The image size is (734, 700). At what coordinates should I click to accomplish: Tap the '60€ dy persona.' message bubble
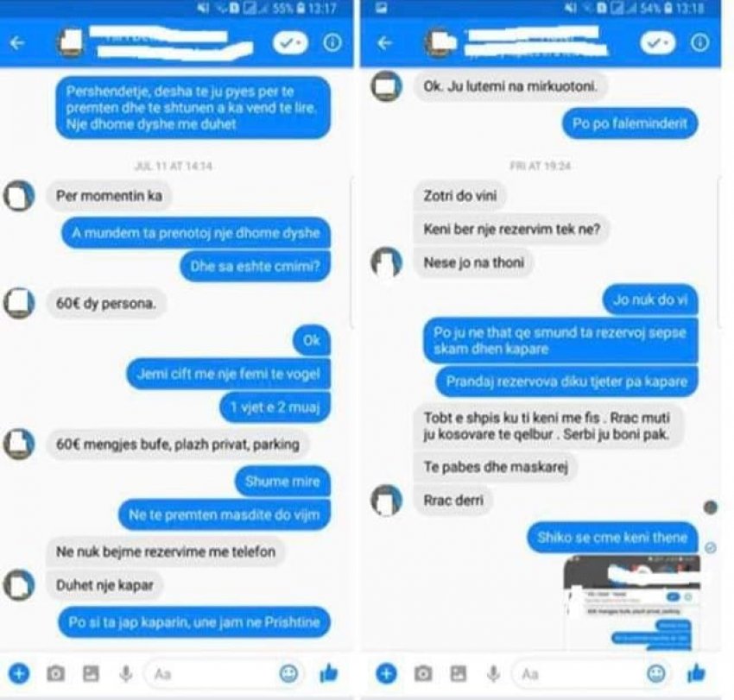coord(106,303)
